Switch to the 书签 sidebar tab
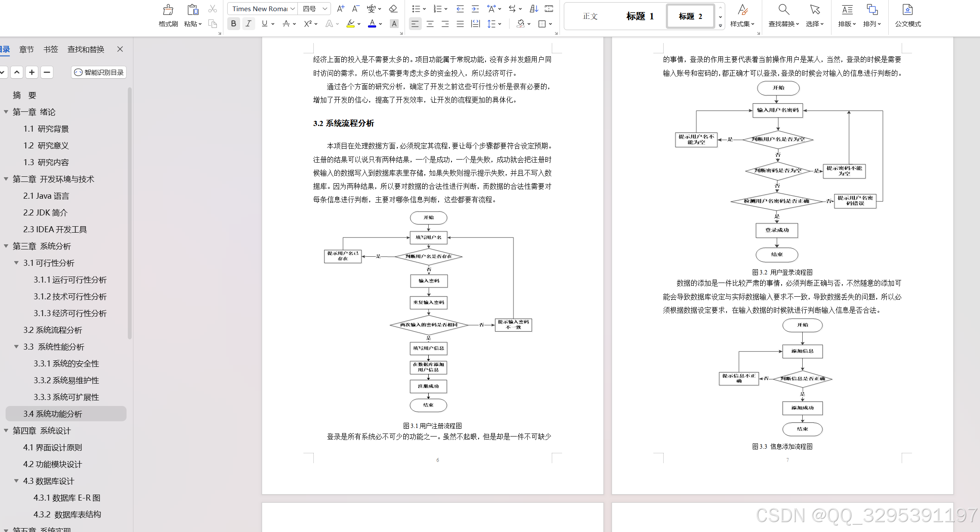Screen dimensions: 980x532 (50, 49)
